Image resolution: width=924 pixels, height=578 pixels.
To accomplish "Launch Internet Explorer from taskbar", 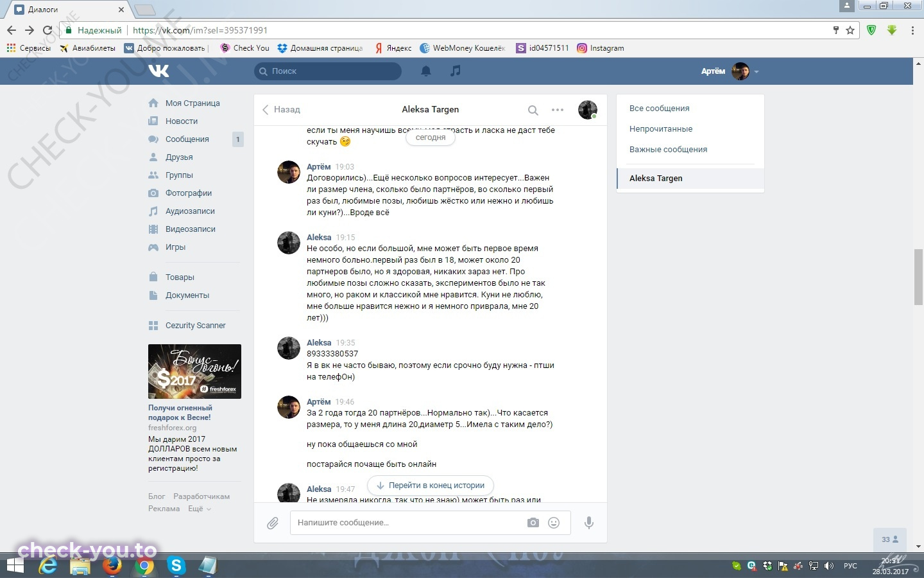I will (48, 566).
